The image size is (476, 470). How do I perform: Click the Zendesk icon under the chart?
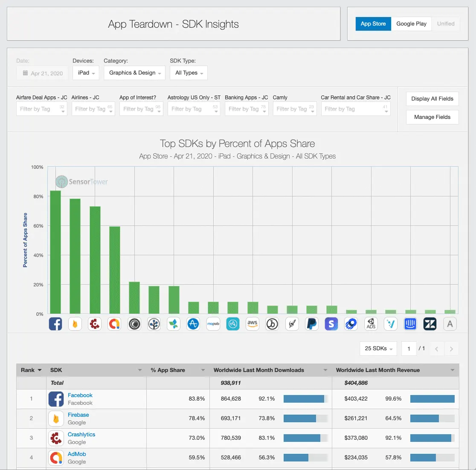click(430, 324)
